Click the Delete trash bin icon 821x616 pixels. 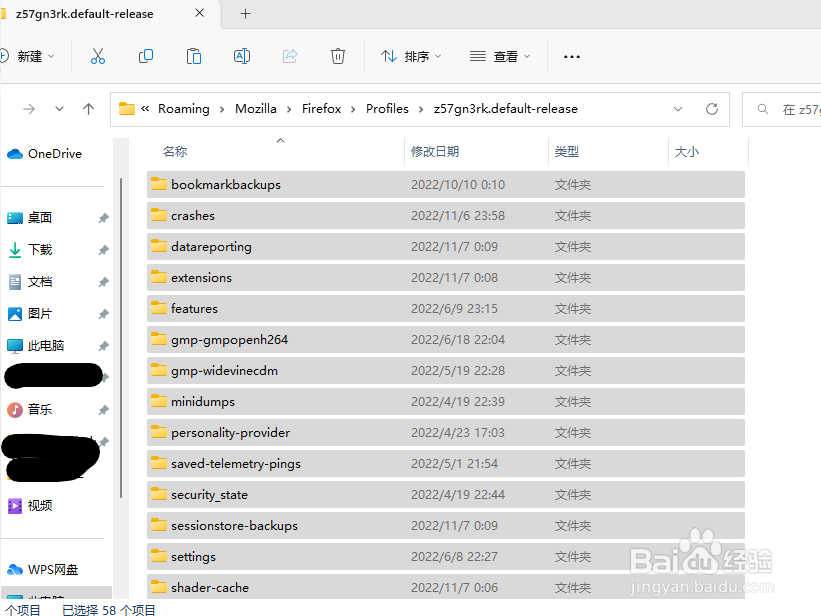[338, 56]
